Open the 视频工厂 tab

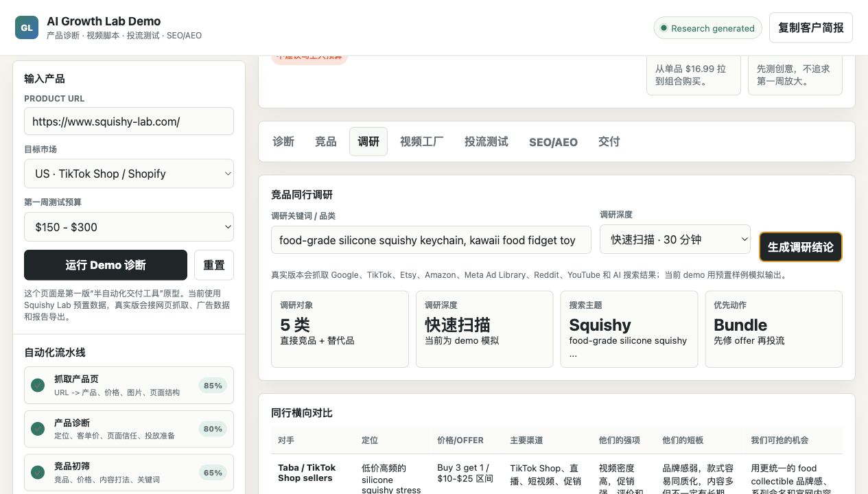422,141
